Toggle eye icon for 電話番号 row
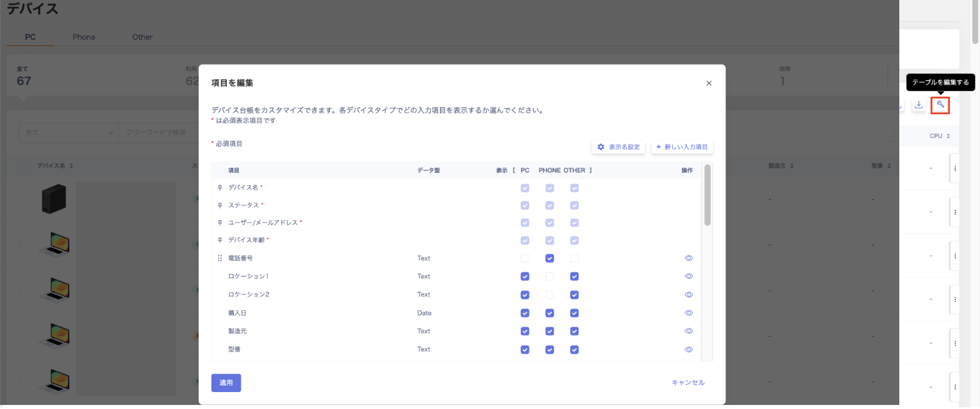 [x=688, y=258]
